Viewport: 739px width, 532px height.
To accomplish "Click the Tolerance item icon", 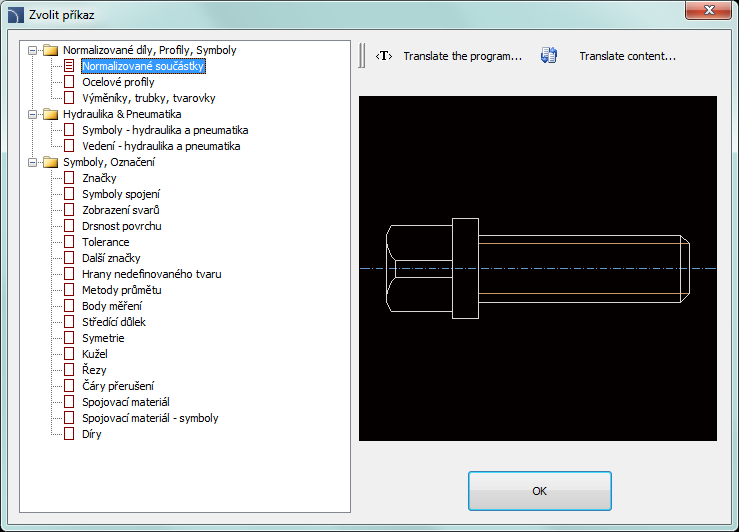I will point(69,242).
